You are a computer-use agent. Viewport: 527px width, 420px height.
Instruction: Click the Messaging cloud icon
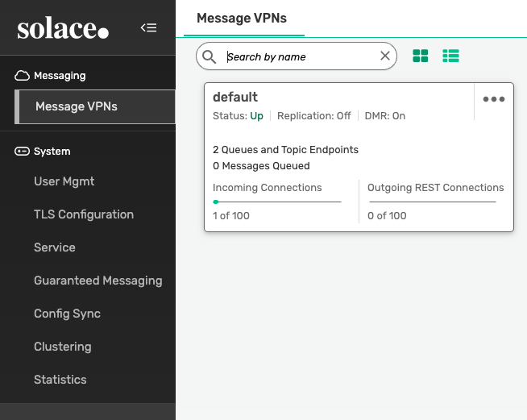tap(23, 76)
